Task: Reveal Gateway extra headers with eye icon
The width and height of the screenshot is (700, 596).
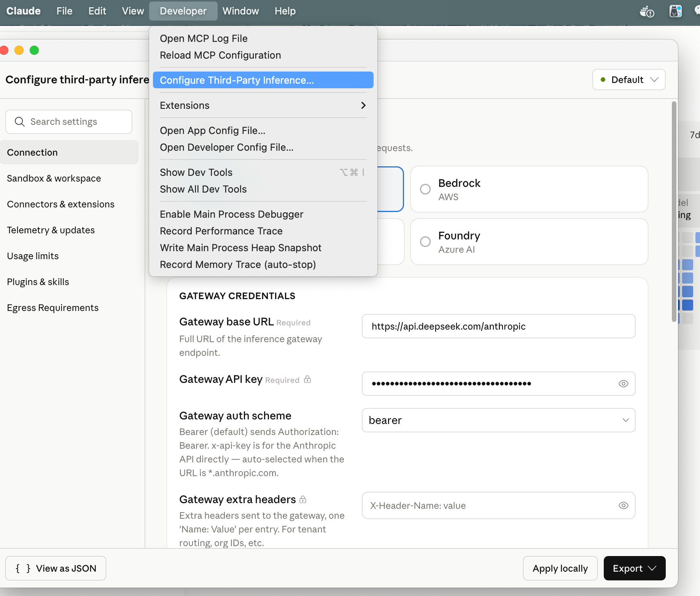Action: click(623, 505)
